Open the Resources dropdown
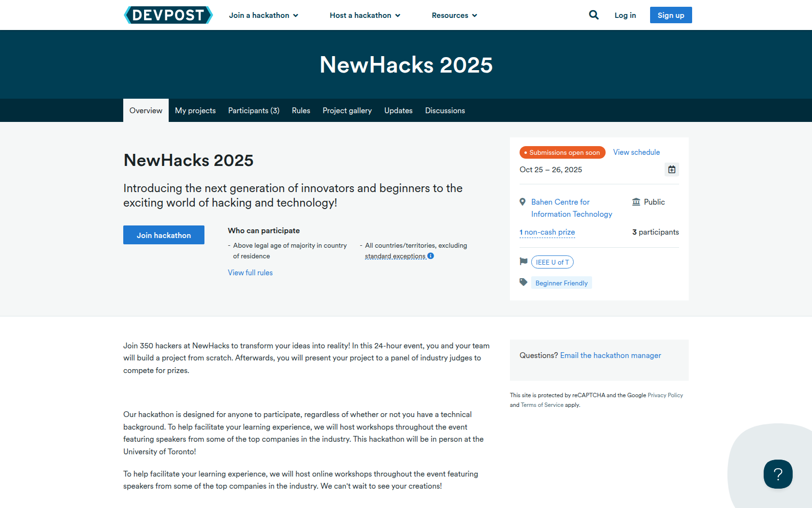 click(x=454, y=15)
